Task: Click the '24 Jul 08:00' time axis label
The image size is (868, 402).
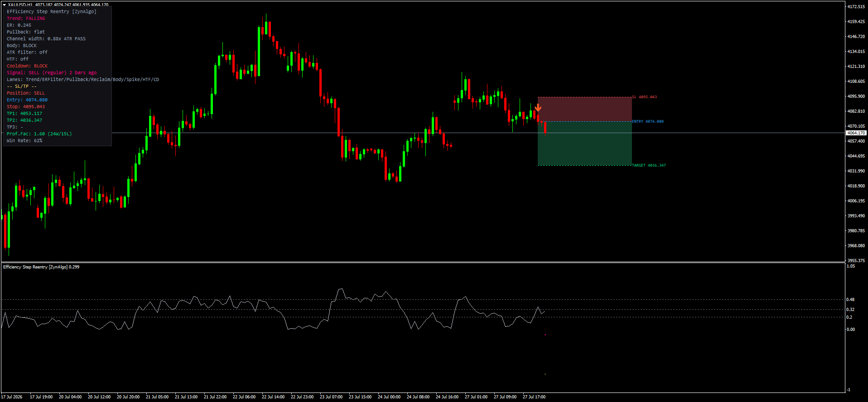Action: coord(418,397)
